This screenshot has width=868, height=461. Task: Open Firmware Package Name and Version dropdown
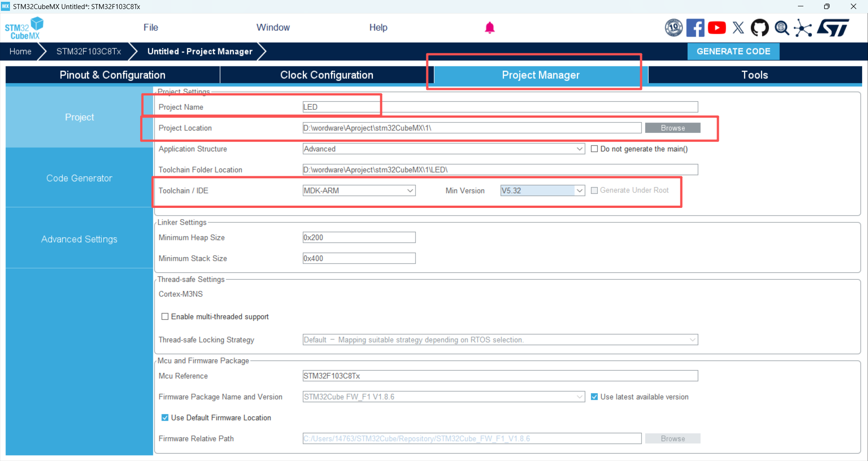click(444, 396)
